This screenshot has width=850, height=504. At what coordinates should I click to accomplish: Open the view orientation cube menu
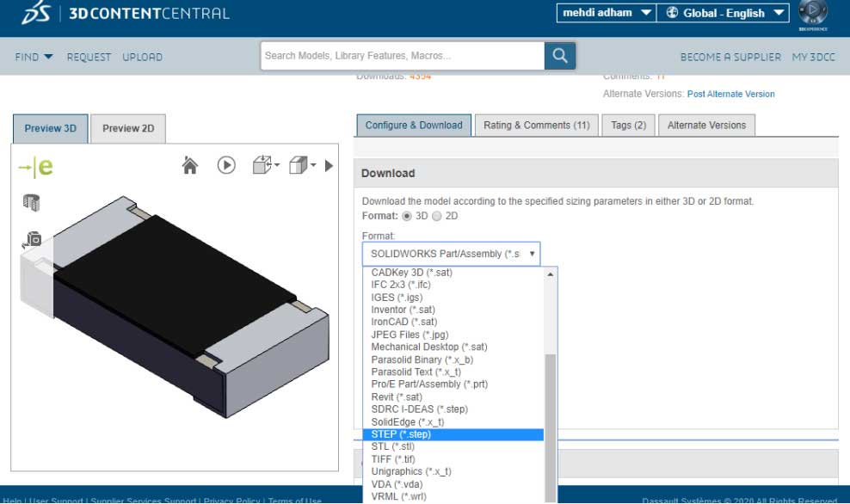click(x=265, y=165)
